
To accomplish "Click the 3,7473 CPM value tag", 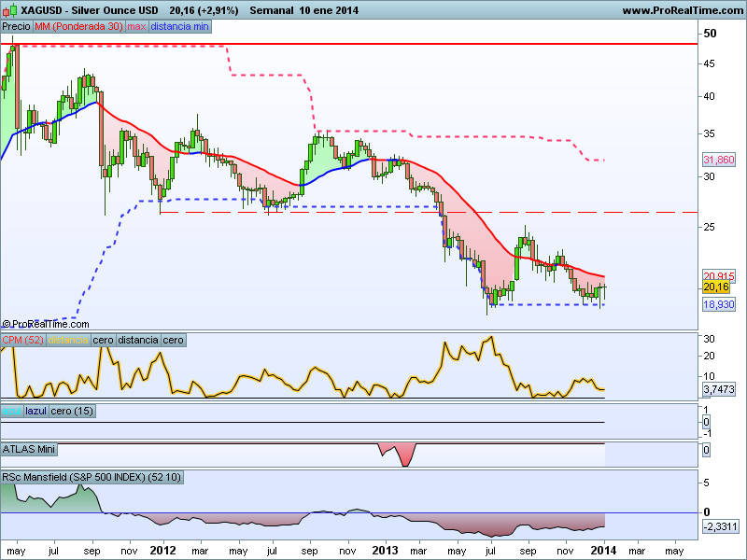I will [x=718, y=389].
